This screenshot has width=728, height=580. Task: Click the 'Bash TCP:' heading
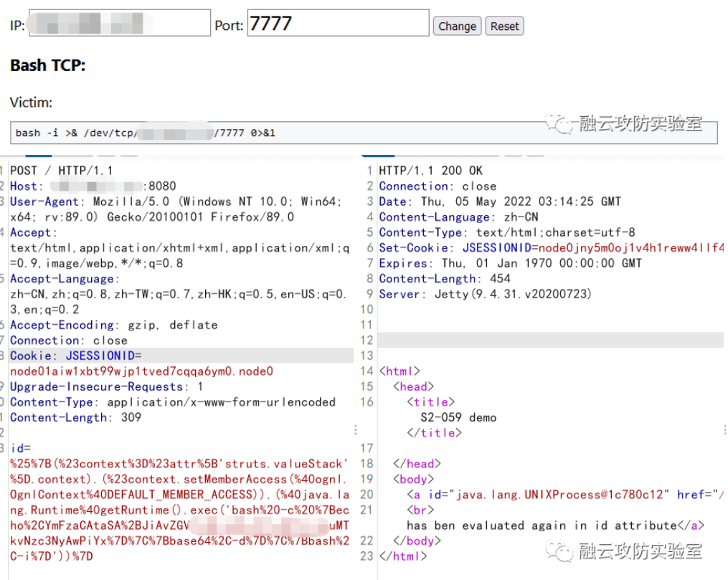point(48,65)
